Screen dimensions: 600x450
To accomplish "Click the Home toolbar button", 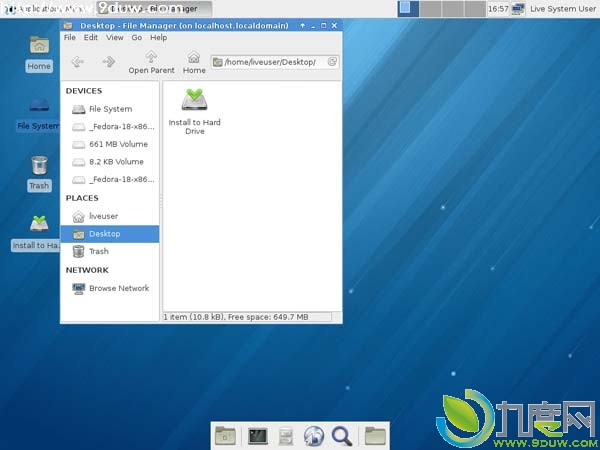I will [x=194, y=62].
